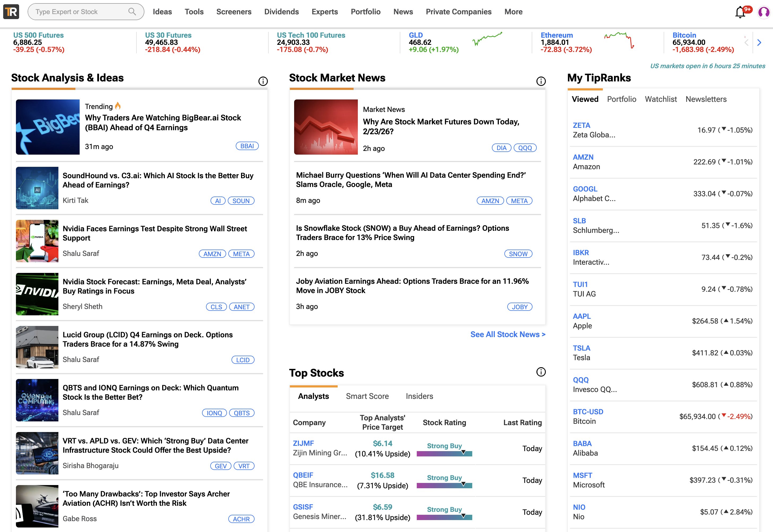The image size is (773, 532).
Task: Open the ZETA ticker link
Action: 582,125
